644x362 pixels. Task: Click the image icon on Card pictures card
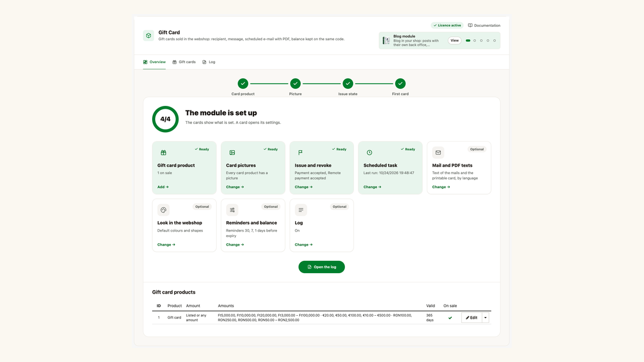[232, 153]
